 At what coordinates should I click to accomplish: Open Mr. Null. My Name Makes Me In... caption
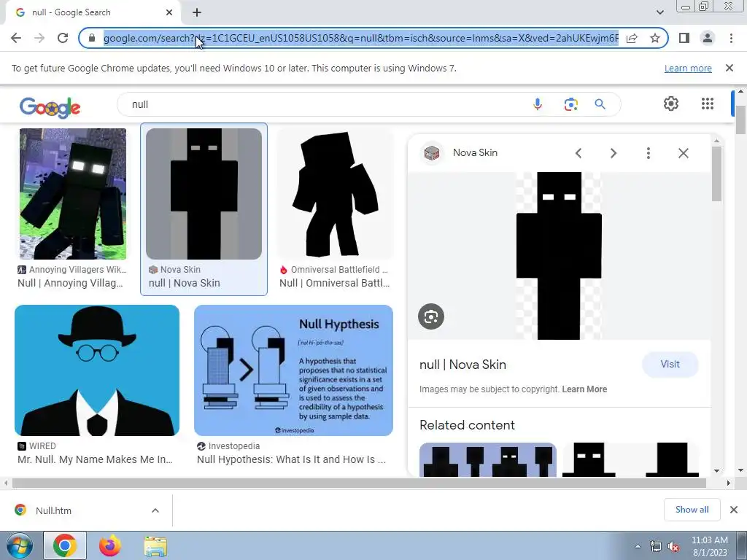pyautogui.click(x=95, y=459)
